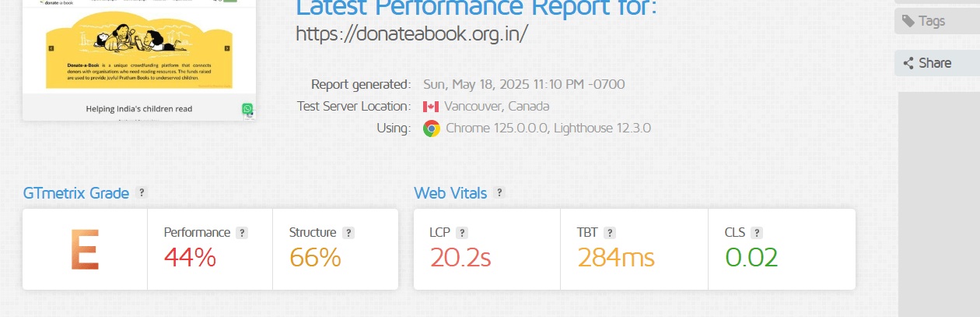Click the help icon beside GTmetrix Grade
Screen dimensions: 980x317
click(142, 192)
